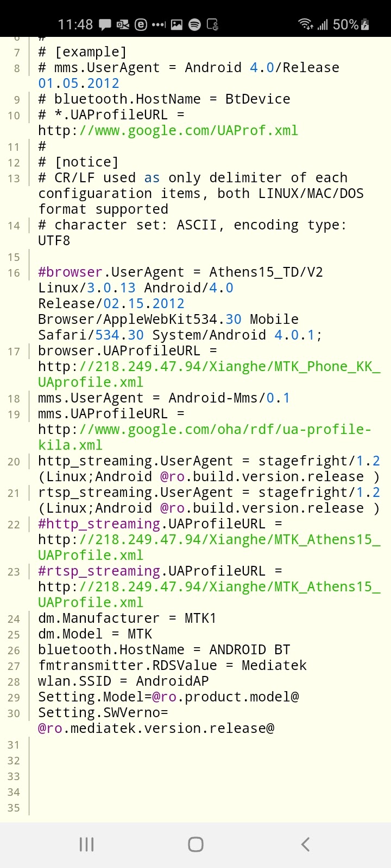Click the [notice] comment line
The width and height of the screenshot is (391, 868).
click(x=78, y=162)
